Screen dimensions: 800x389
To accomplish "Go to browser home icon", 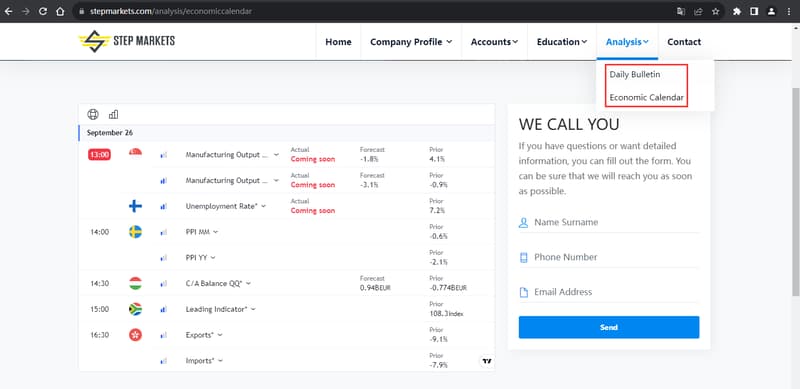I will [x=60, y=11].
